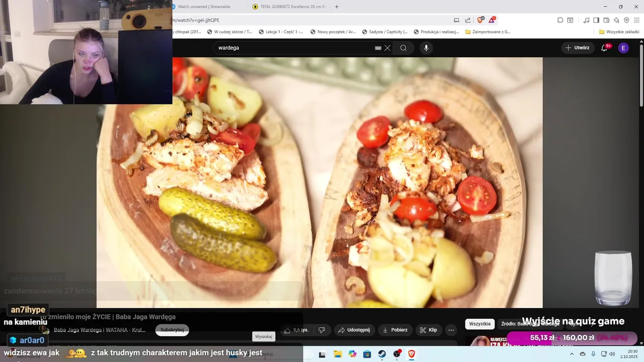644x362 pixels.
Task: Open OBS Studio from the taskbar
Action: (x=397, y=354)
